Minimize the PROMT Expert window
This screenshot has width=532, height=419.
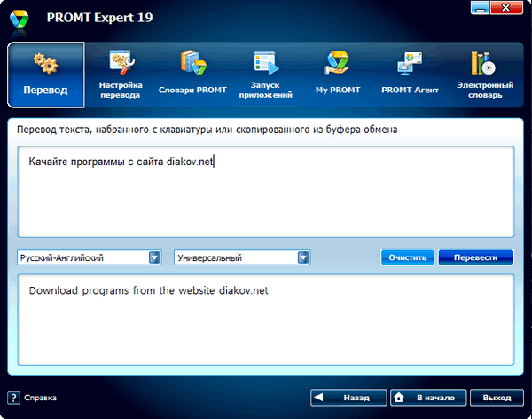[x=480, y=8]
